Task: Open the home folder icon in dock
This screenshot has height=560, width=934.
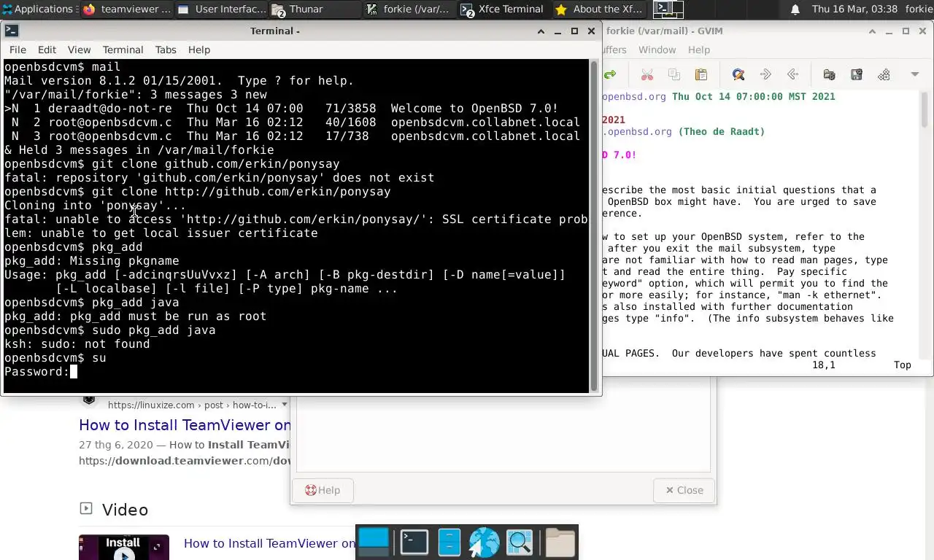Action: (x=560, y=542)
